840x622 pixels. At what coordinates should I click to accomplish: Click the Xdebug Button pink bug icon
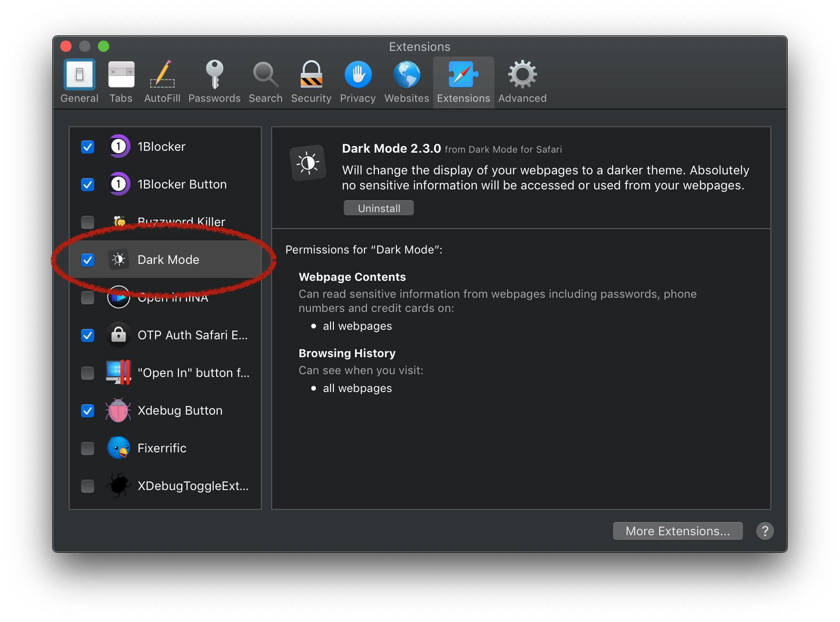click(118, 410)
